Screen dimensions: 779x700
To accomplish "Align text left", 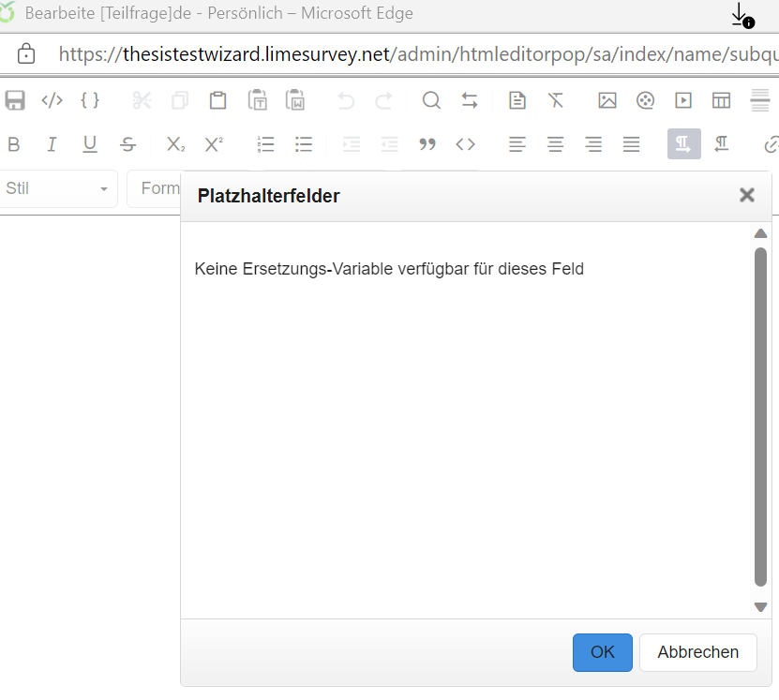I will (x=517, y=144).
